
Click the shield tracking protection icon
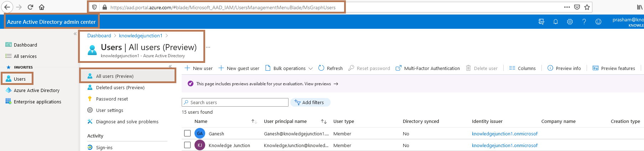pyautogui.click(x=94, y=7)
